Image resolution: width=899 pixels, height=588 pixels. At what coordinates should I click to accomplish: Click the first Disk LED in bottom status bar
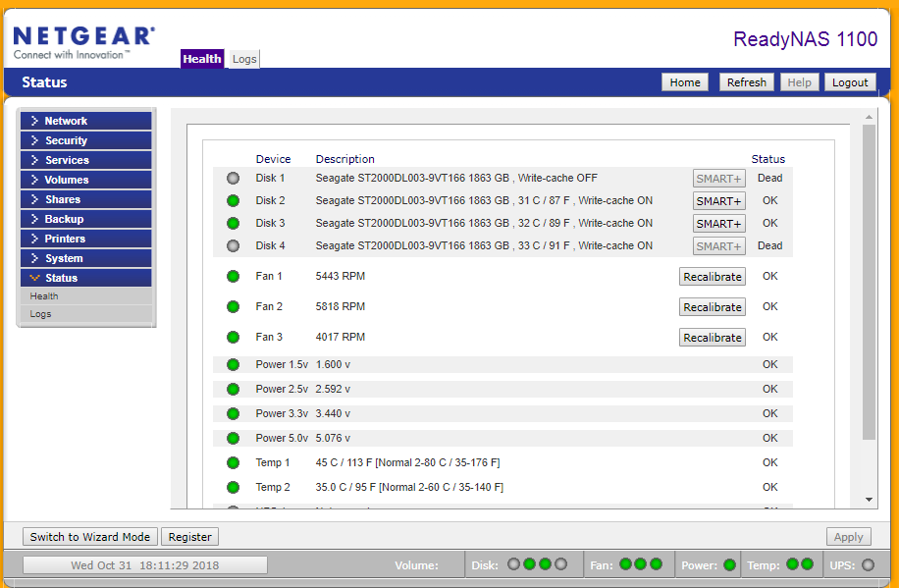(x=513, y=564)
